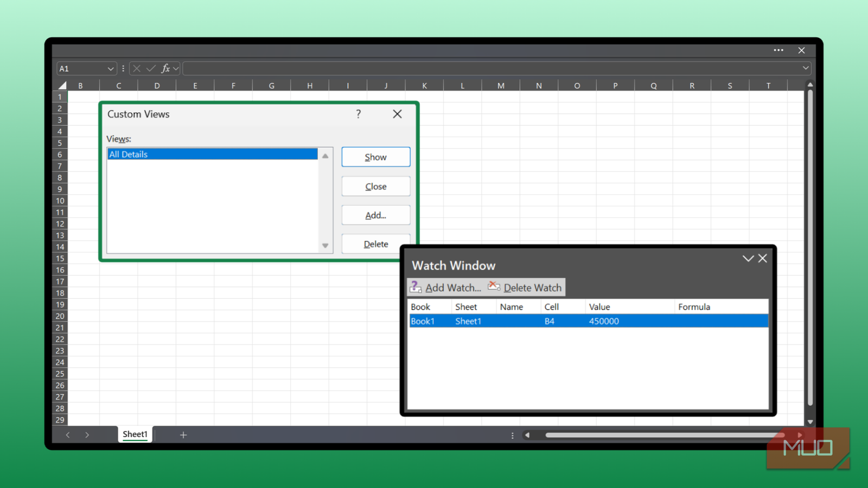This screenshot has width=868, height=488.
Task: Click the select-all corner triangle
Action: point(62,85)
